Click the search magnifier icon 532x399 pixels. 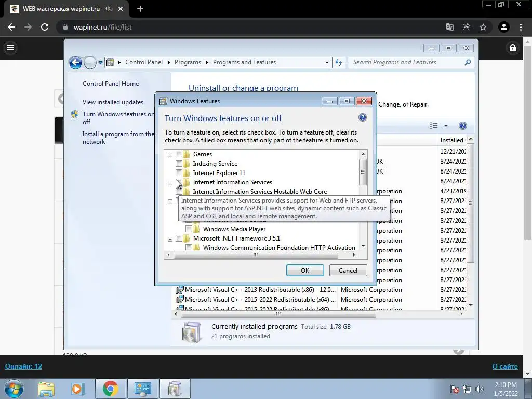pos(468,62)
